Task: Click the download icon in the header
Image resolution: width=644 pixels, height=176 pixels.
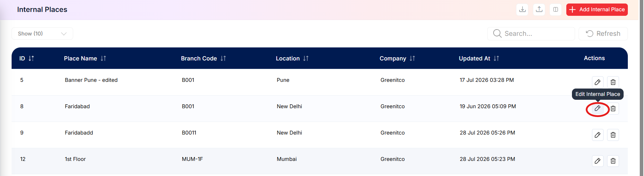Action: point(522,9)
